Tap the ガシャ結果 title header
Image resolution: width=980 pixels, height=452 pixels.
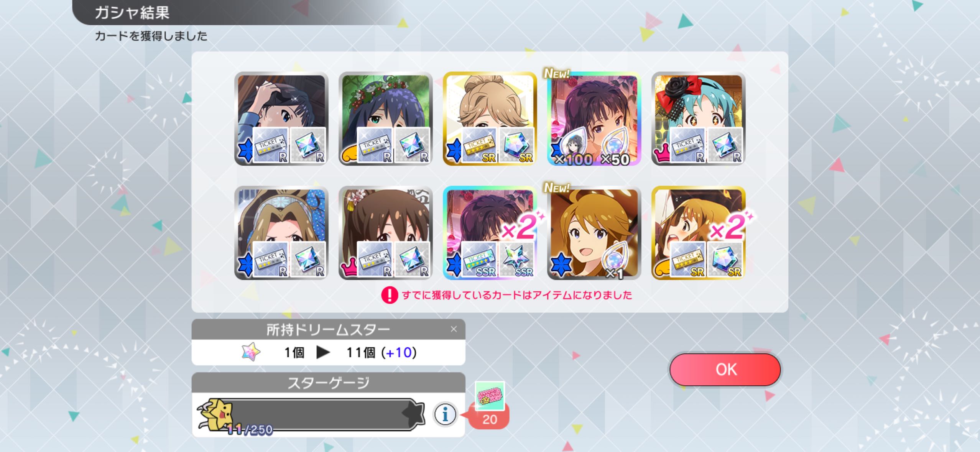pos(132,13)
